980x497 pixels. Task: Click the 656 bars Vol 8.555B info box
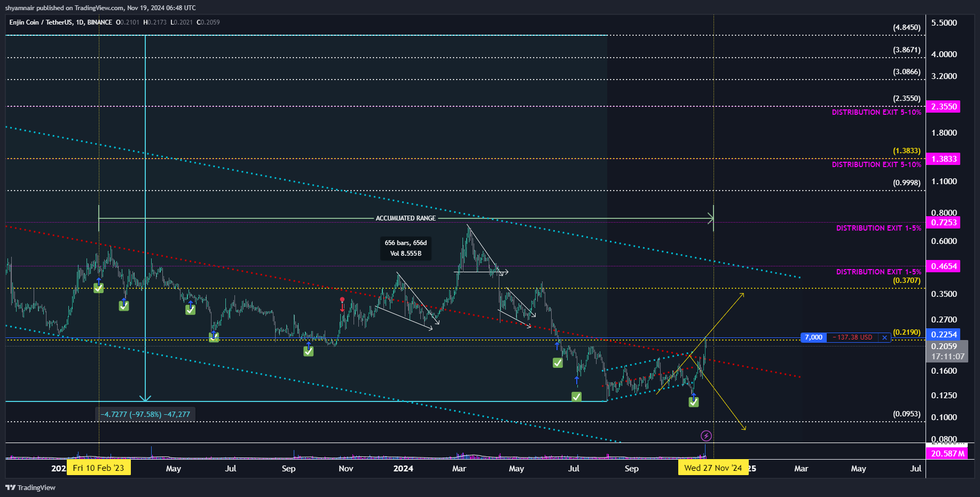[406, 248]
